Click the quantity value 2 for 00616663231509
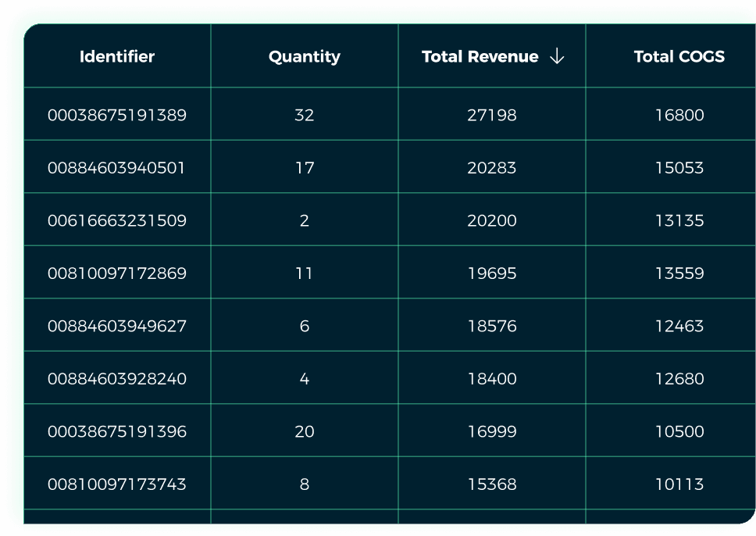This screenshot has height=536, width=756. click(x=304, y=220)
